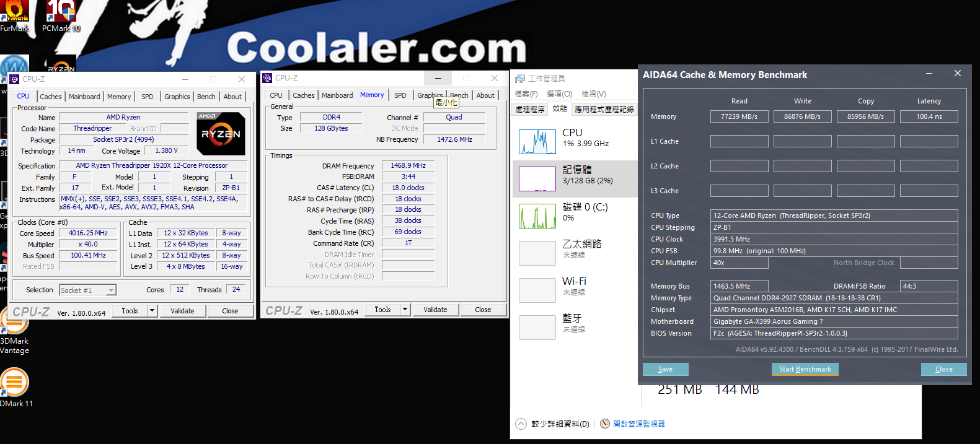Click the open Resource Monitor icon

(605, 424)
